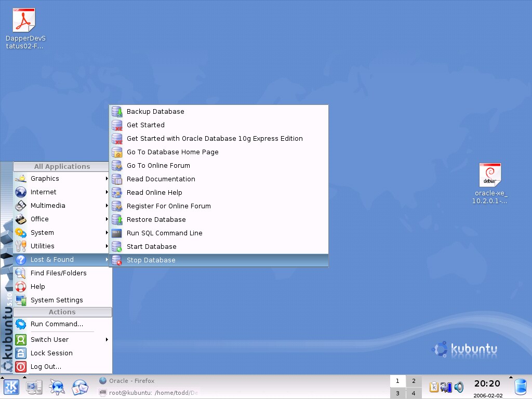Open the Kontact mail launcher on panel

(79, 387)
